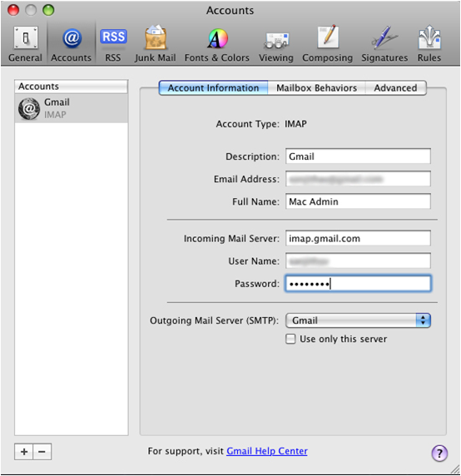Viewport: 461px width, 476px height.
Task: Open the Junk Mail preferences icon
Action: [x=155, y=44]
